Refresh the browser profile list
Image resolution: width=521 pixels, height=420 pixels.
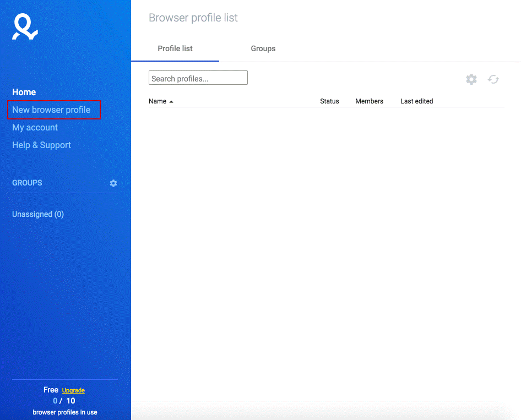493,79
